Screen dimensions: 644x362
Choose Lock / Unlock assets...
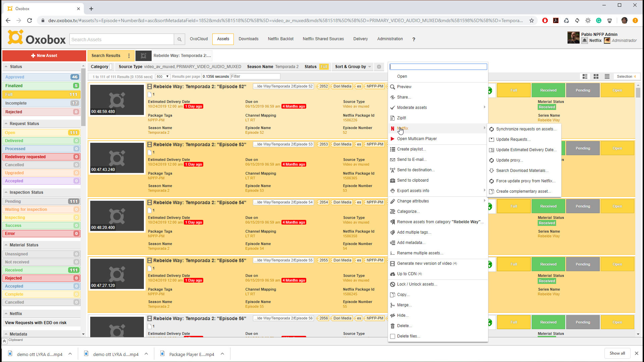437,284
